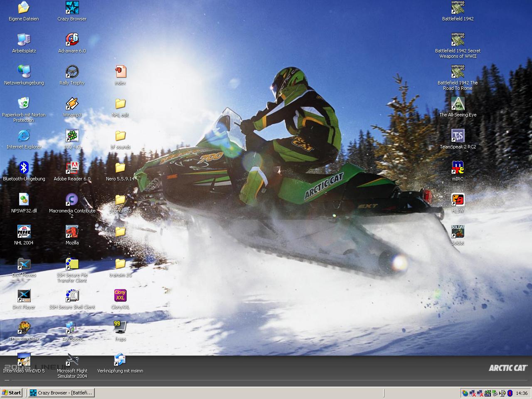
Task: Open the bf sounds folder
Action: [x=121, y=135]
